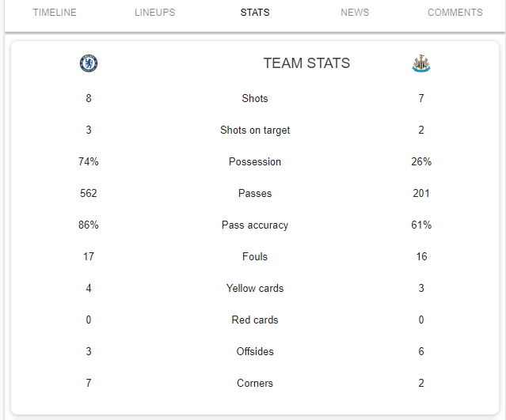This screenshot has width=506, height=420.
Task: Click the Shots stat label
Action: [x=255, y=99]
